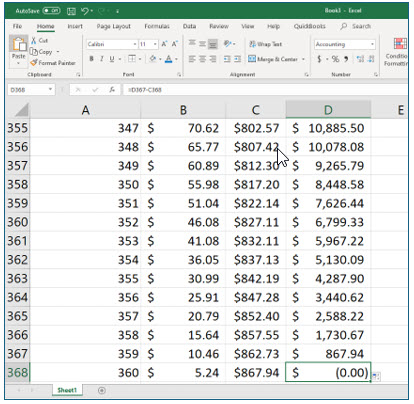
Task: Apply Borders using the grid icon
Action: tap(132, 59)
